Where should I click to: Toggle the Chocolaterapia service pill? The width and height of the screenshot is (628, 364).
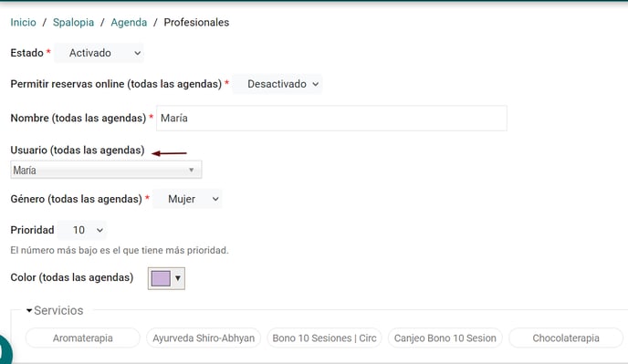(x=566, y=338)
